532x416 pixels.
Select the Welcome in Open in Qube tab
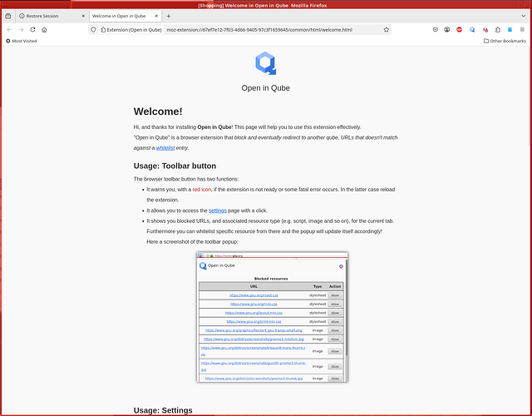(x=126, y=16)
